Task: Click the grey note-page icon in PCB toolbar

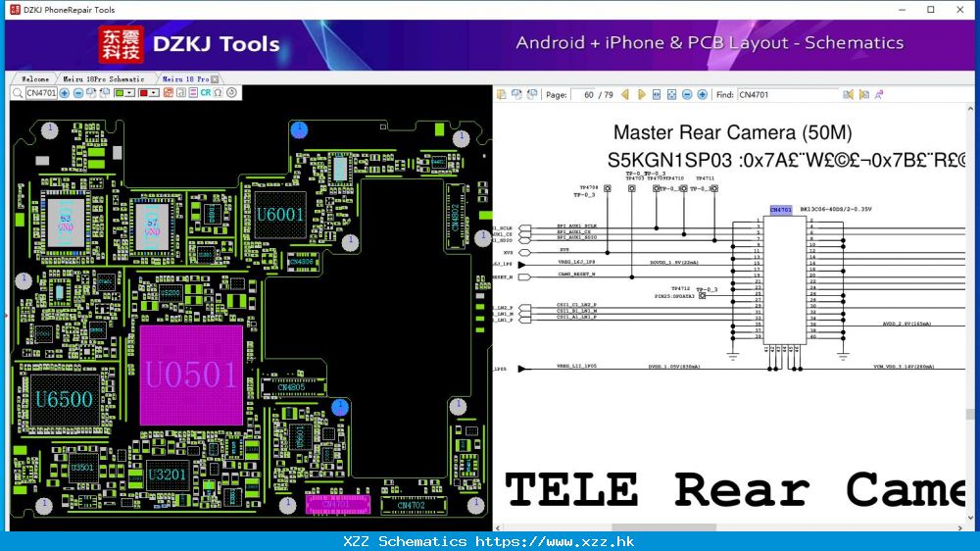Action: pos(180,93)
